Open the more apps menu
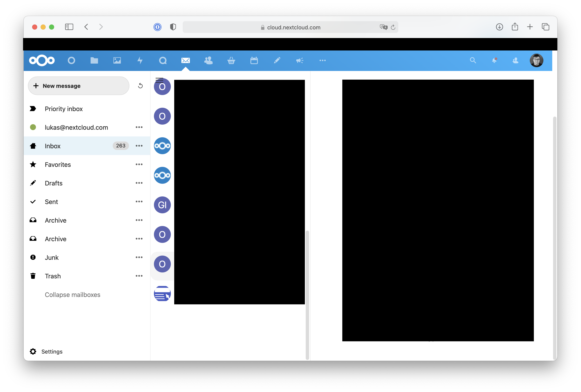 tap(322, 60)
